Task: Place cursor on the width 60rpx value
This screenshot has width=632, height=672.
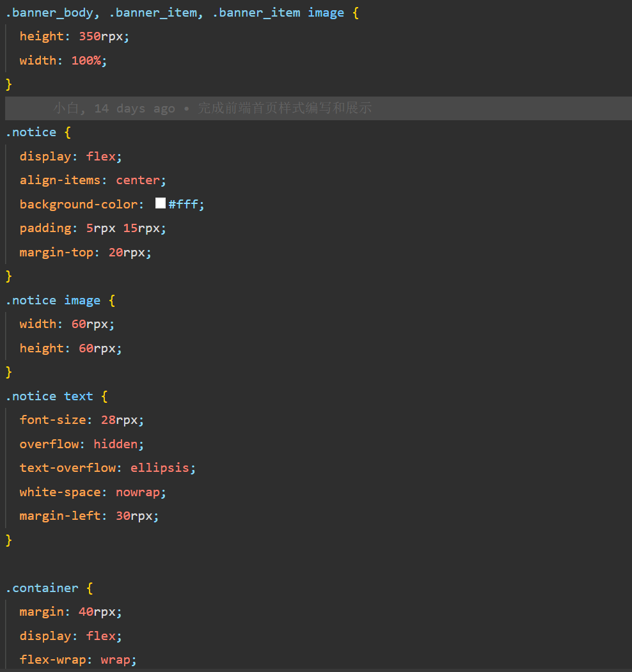Action: tap(92, 324)
